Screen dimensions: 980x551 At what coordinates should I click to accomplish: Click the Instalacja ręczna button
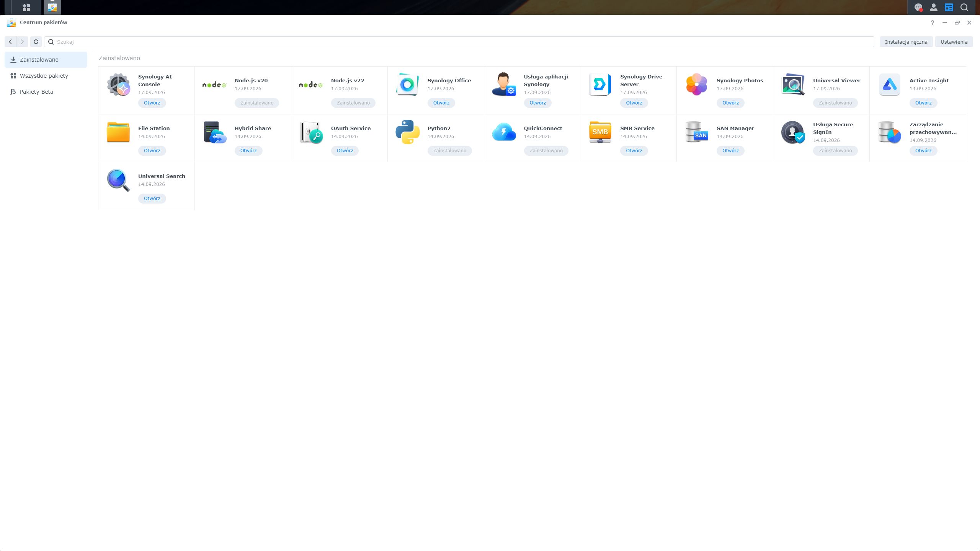point(906,42)
